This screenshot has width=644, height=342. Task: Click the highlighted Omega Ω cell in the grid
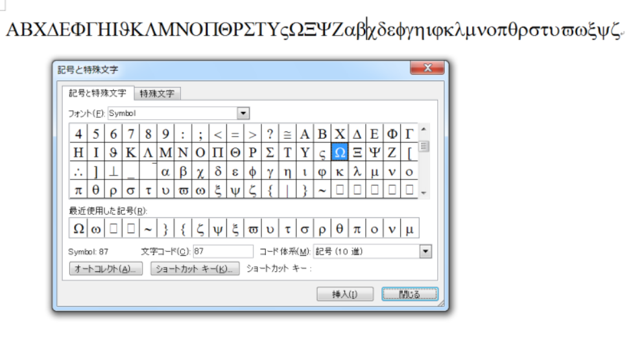click(x=340, y=153)
